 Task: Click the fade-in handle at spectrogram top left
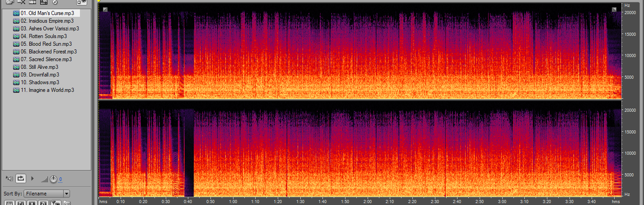tap(105, 10)
